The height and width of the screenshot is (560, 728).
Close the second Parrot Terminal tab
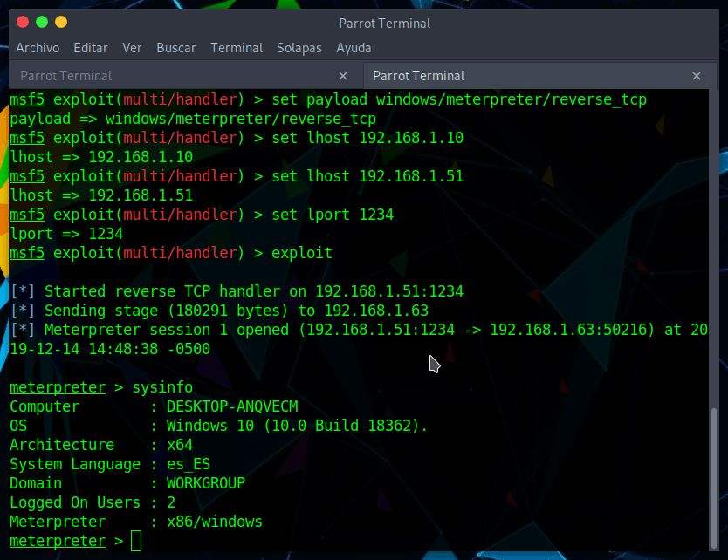click(697, 76)
